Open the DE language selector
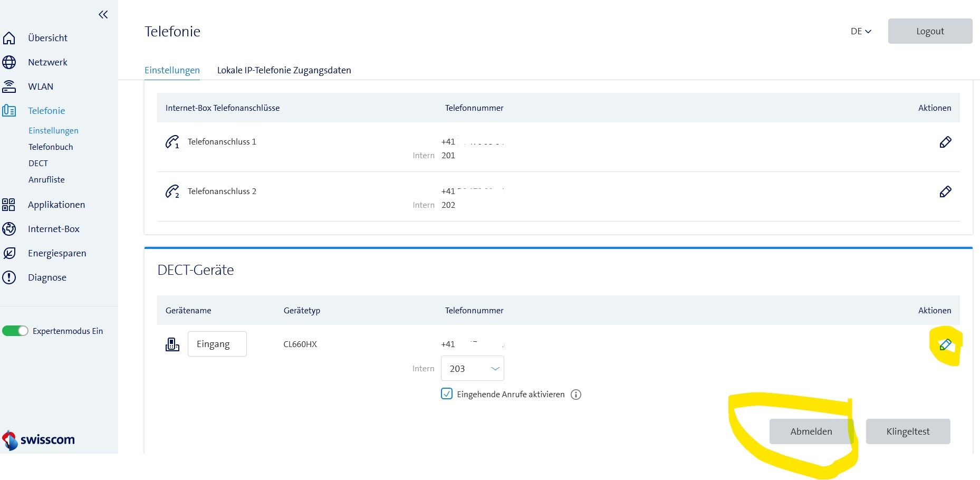Viewport: 980px width, 480px height. tap(861, 32)
